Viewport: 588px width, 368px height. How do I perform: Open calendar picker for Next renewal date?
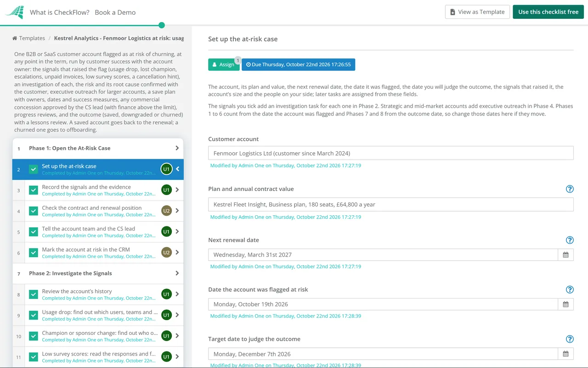click(565, 255)
